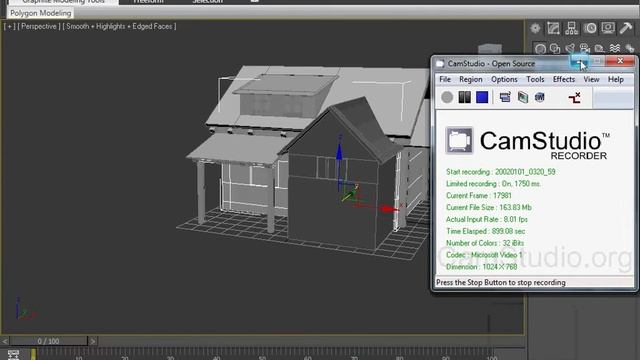
Task: Open the Create tab in command panel
Action: click(x=535, y=28)
